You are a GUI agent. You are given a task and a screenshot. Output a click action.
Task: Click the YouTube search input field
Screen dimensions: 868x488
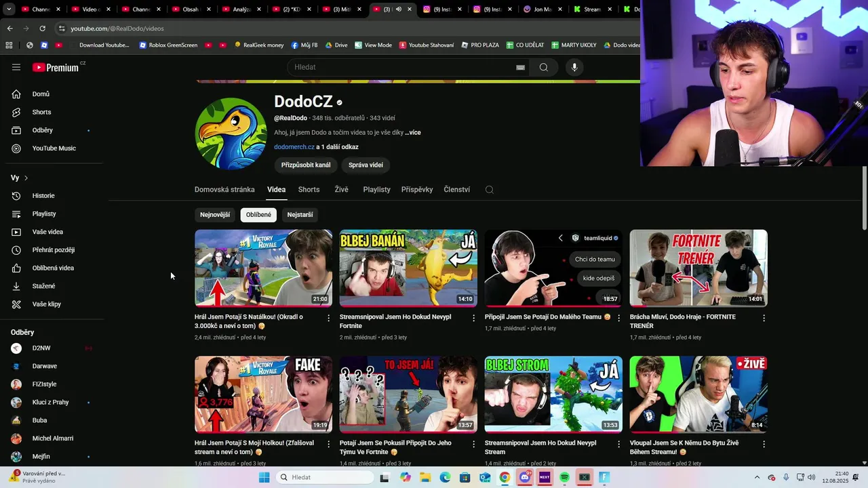click(400, 67)
